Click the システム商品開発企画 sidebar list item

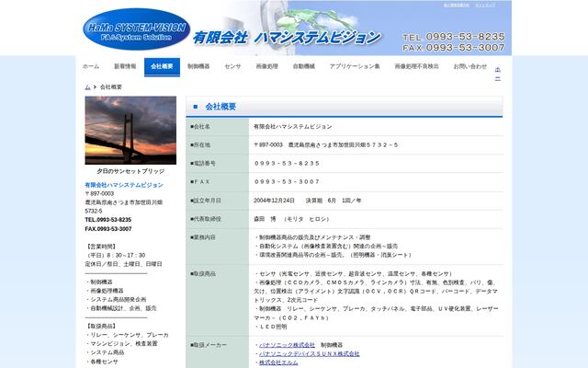pos(116,300)
